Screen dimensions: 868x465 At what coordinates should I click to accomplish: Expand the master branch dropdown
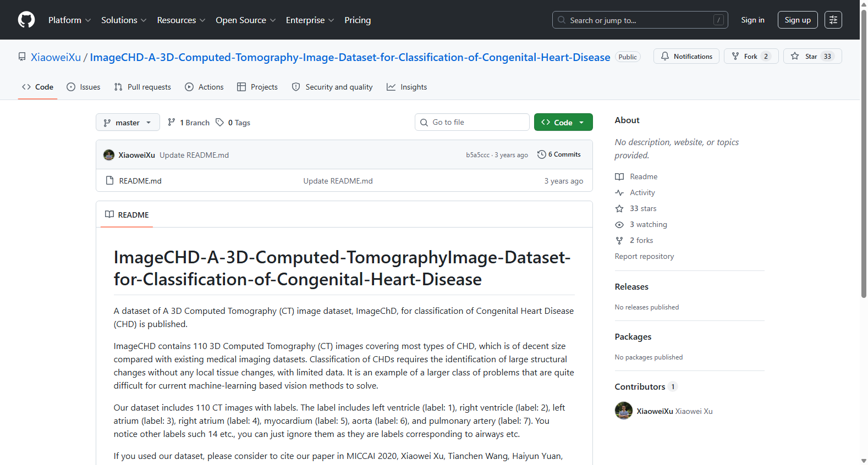tap(128, 123)
